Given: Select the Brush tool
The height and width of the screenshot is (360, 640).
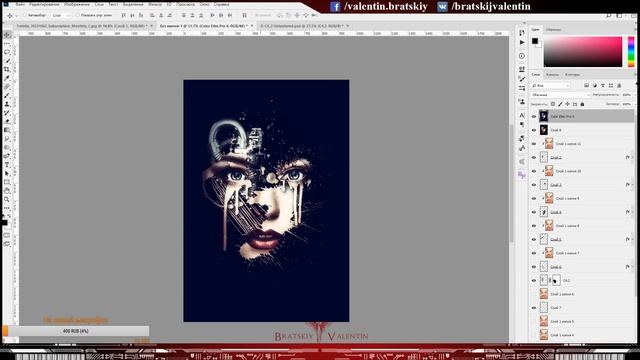Looking at the screenshot, I should 7,96.
